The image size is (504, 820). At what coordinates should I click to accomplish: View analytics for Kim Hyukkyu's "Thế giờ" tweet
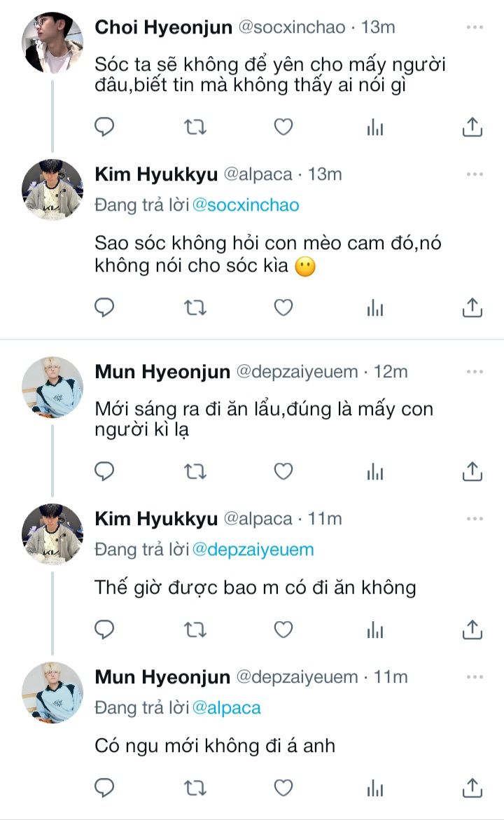coord(376,630)
